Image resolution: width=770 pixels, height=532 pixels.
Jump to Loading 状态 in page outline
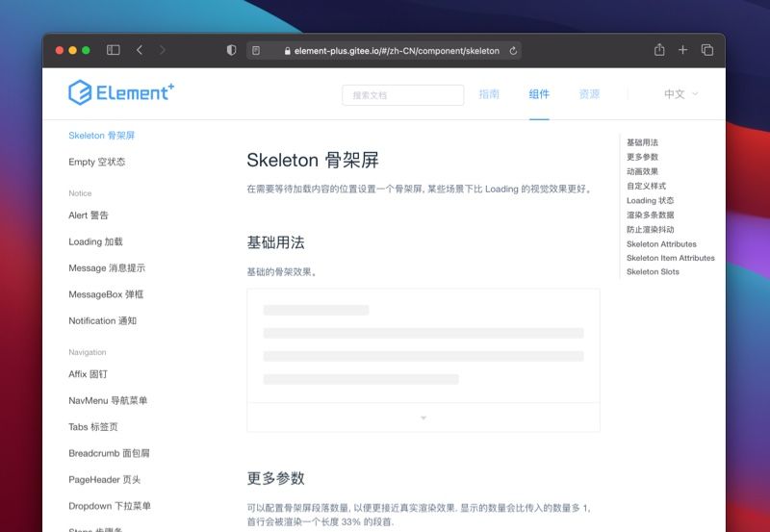[x=651, y=200]
